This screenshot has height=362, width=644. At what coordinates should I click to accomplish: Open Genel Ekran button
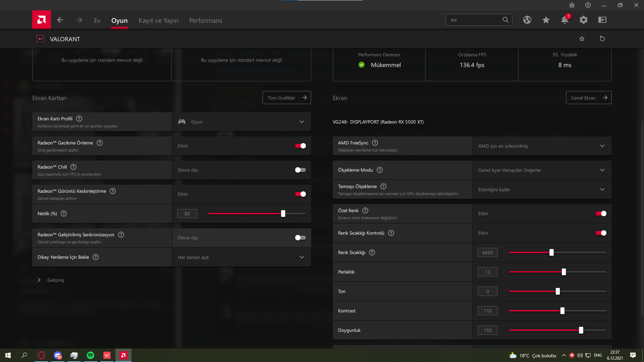click(x=589, y=98)
